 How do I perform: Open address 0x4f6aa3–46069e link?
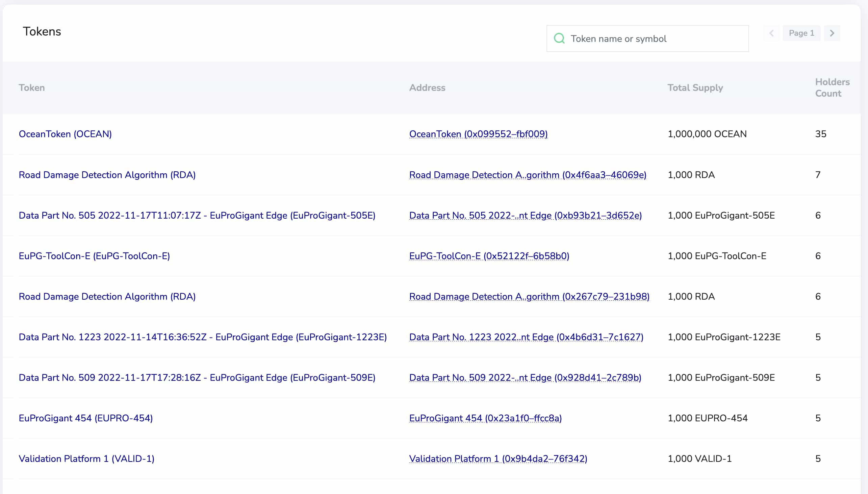(528, 175)
